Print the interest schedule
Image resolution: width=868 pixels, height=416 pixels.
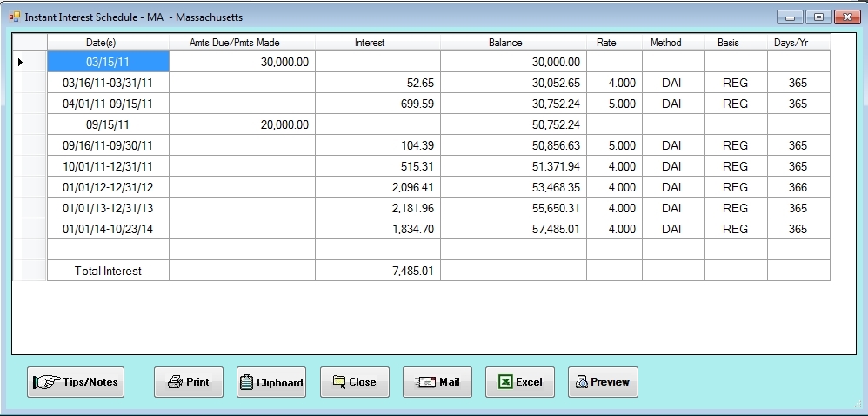[x=189, y=382]
